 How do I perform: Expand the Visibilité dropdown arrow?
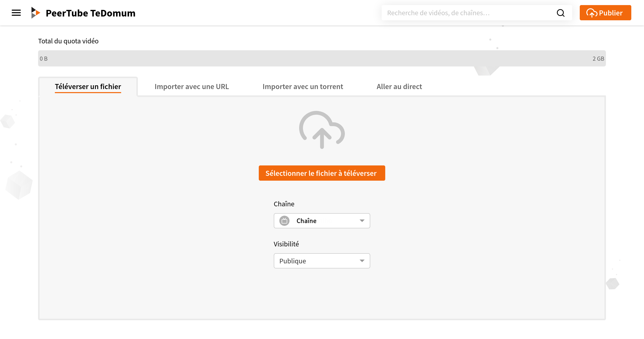(x=362, y=261)
